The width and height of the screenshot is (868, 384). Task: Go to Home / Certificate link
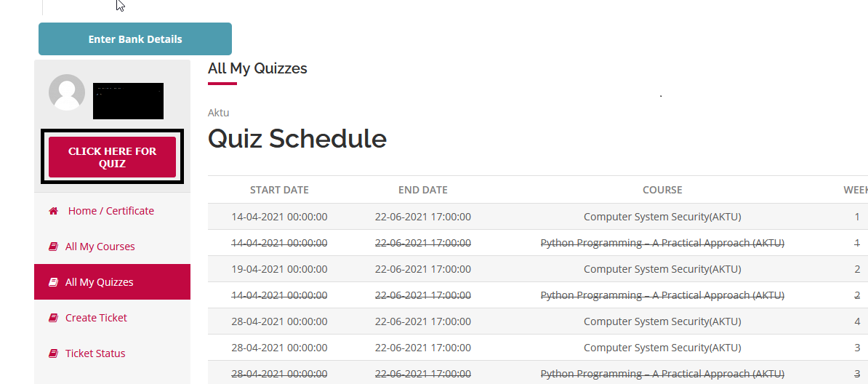111,211
